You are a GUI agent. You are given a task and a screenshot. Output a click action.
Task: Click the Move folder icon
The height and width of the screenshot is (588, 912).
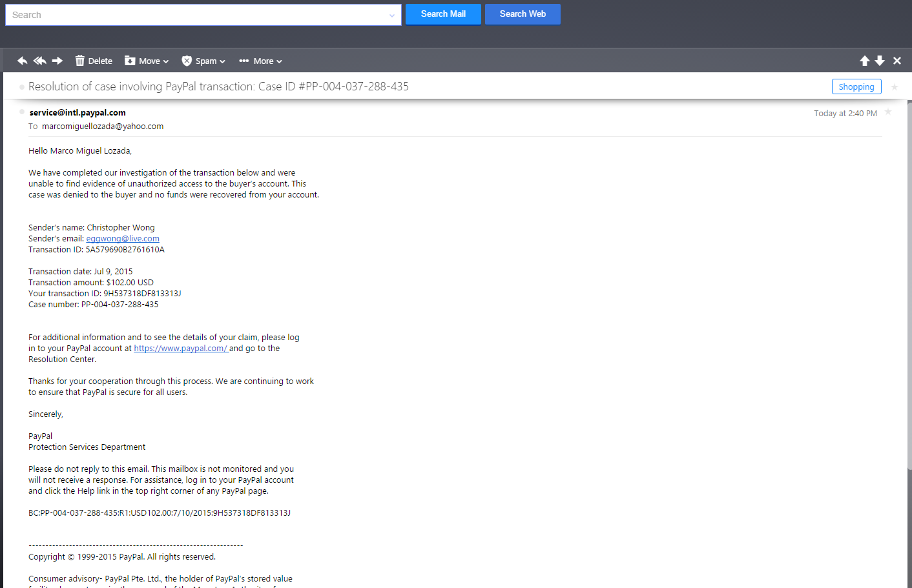[130, 61]
